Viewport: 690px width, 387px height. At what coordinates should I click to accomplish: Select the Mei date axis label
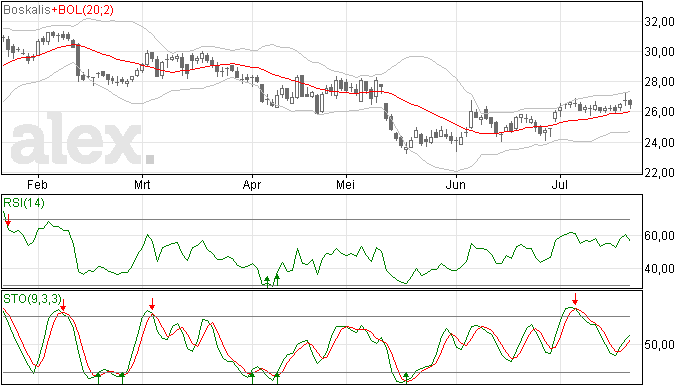[x=345, y=184]
